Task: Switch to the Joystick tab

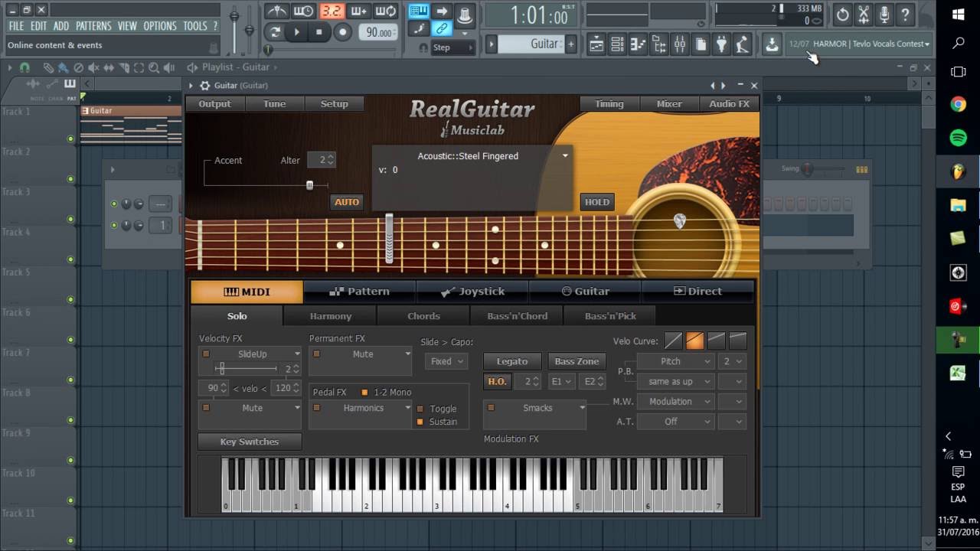Action: (x=472, y=291)
